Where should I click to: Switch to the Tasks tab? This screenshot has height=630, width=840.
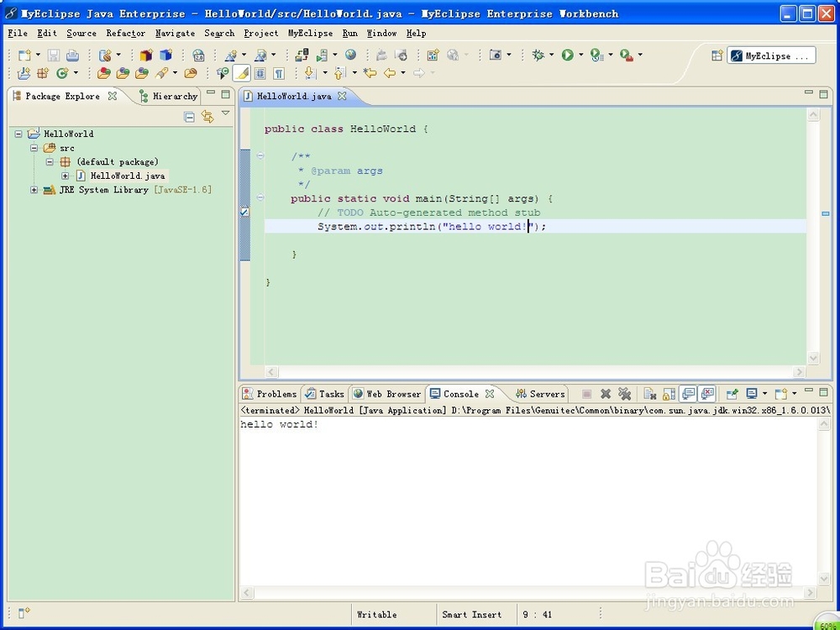(324, 394)
